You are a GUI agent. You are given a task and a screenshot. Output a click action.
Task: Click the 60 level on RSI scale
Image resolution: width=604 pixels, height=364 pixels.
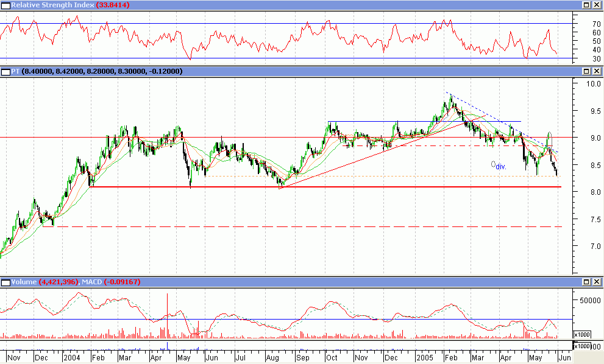point(596,33)
